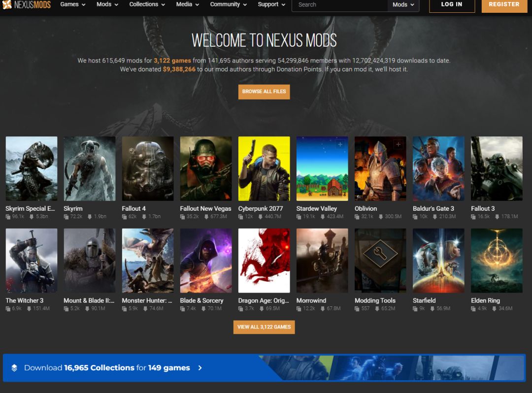Click The Witcher 3 mod count icon
Screen dimensions: 532x393
8,309
